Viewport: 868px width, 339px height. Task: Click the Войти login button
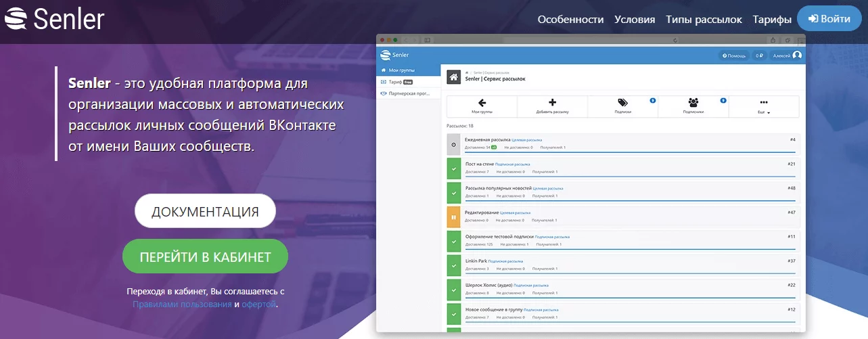point(829,18)
